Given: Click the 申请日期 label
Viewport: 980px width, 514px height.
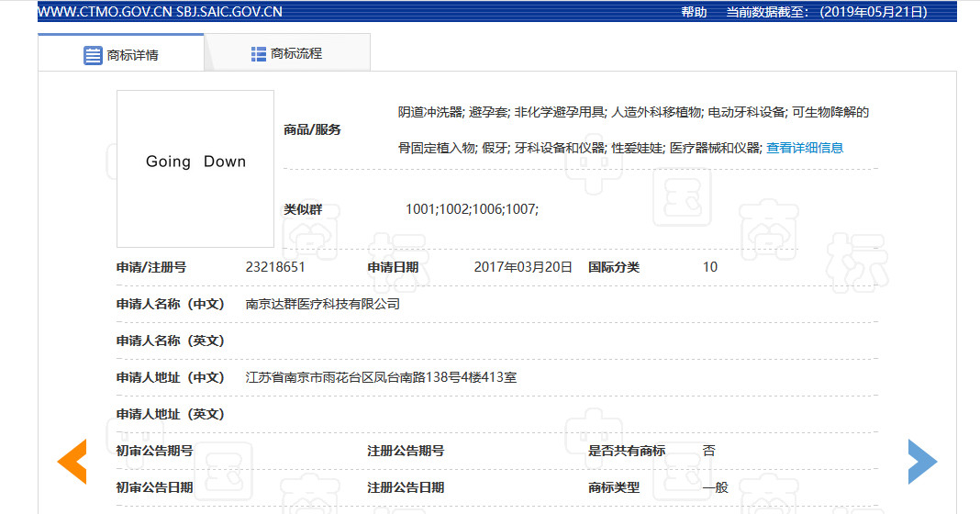Looking at the screenshot, I should (393, 267).
